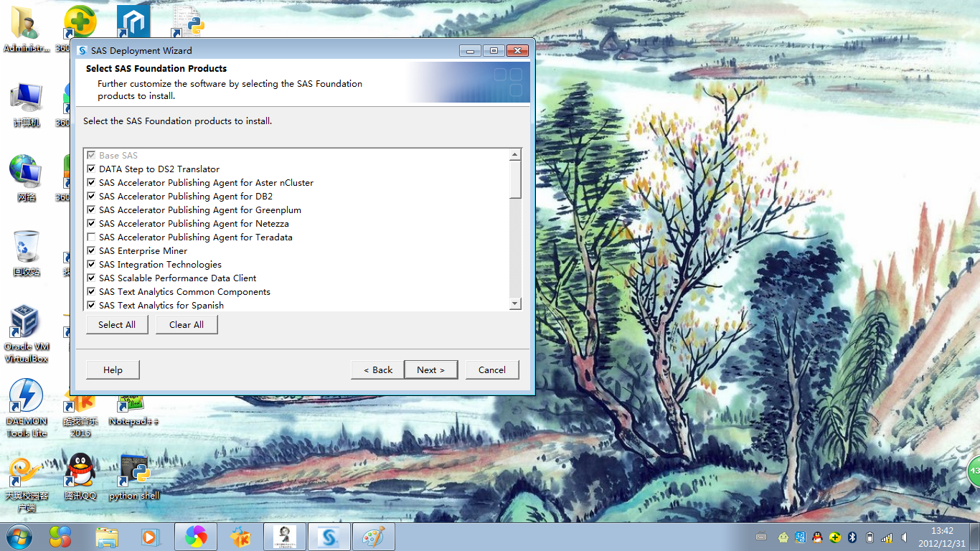
Task: Proceed with the Next button
Action: click(431, 370)
